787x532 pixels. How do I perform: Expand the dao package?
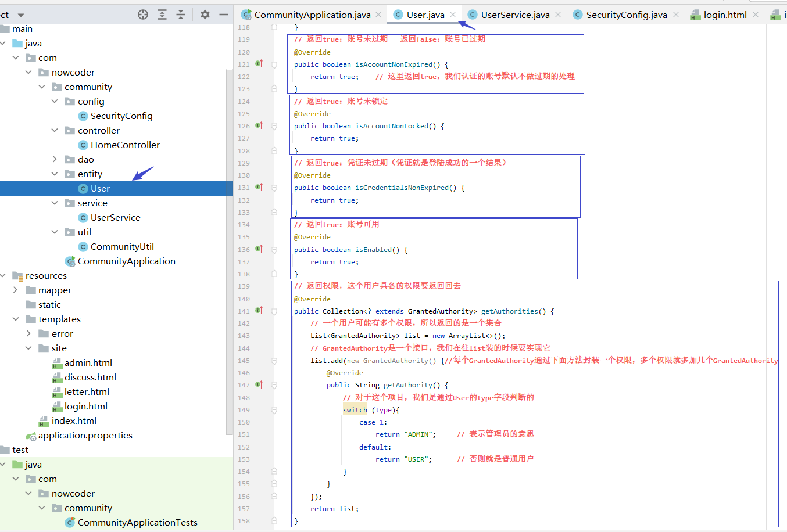[x=55, y=159]
